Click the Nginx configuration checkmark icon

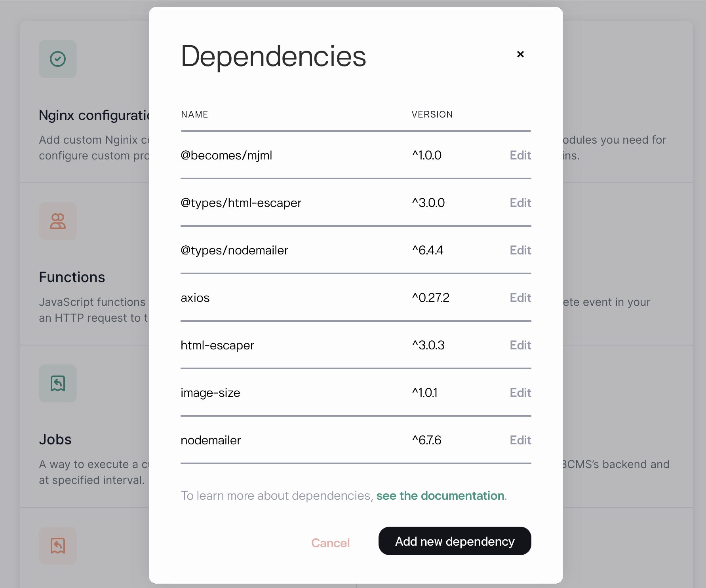(58, 59)
